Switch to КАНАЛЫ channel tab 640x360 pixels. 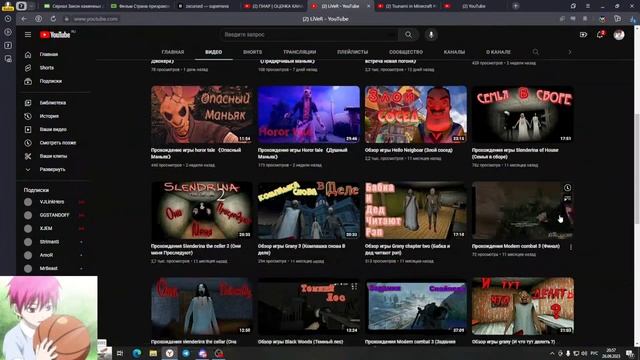pos(454,52)
